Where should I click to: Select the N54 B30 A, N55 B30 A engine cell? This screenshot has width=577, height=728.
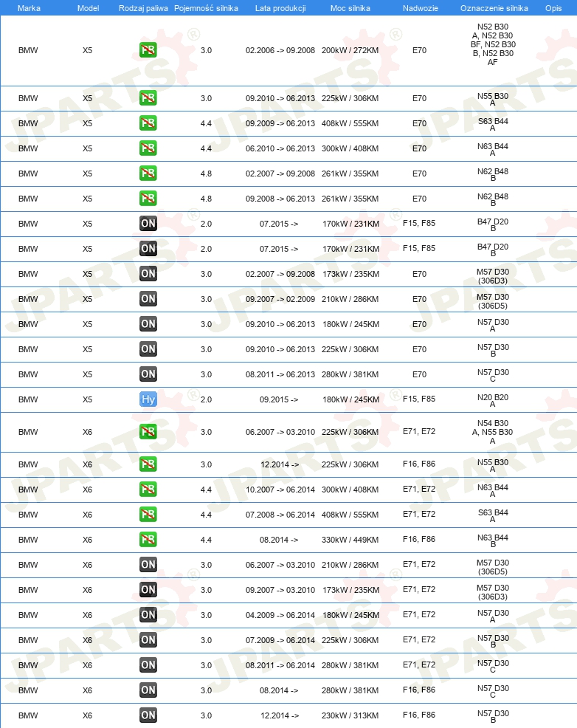click(493, 432)
